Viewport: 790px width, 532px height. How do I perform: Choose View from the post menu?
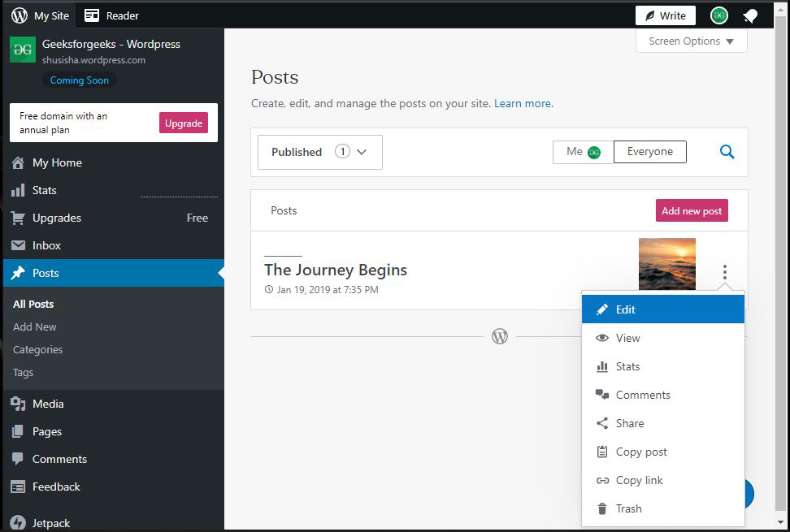click(x=663, y=338)
